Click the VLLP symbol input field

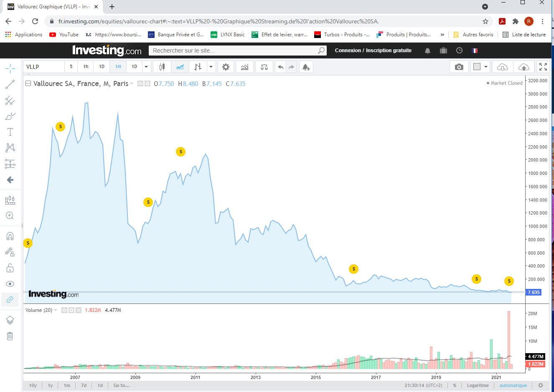(x=44, y=67)
